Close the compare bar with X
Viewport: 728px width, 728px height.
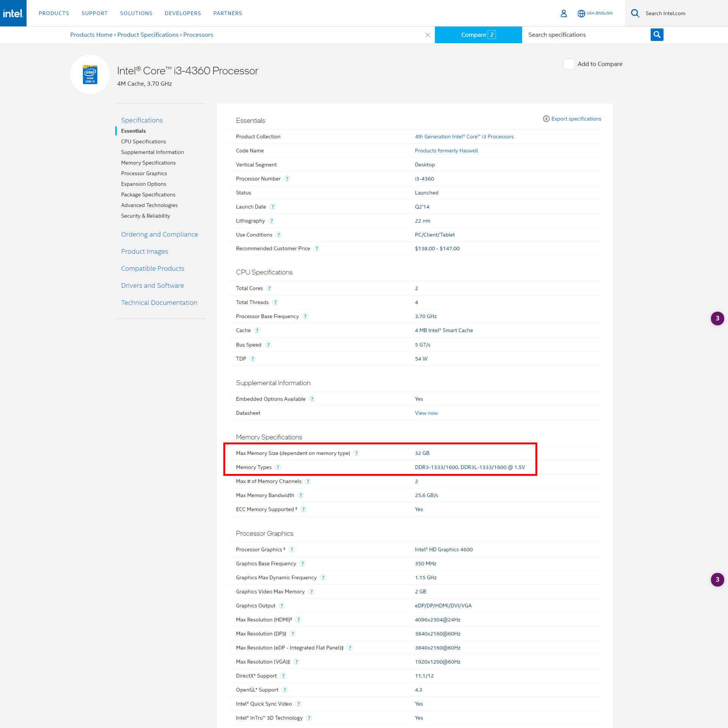(x=427, y=35)
